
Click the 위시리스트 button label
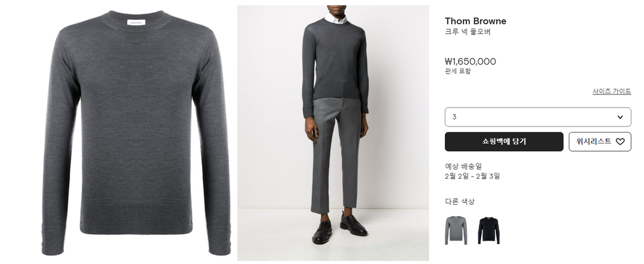coord(594,142)
